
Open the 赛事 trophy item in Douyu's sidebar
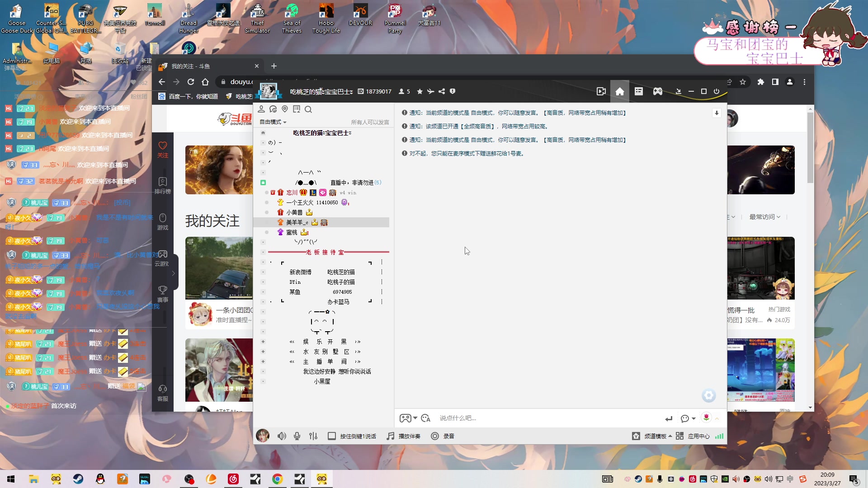pyautogui.click(x=163, y=294)
